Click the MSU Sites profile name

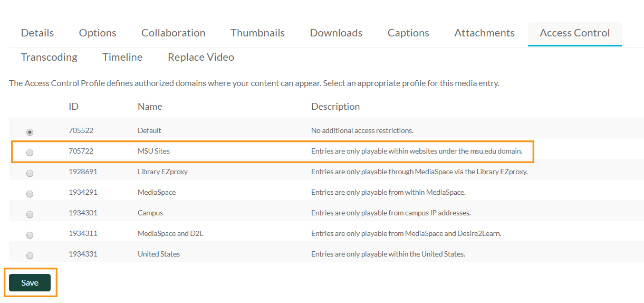click(153, 151)
